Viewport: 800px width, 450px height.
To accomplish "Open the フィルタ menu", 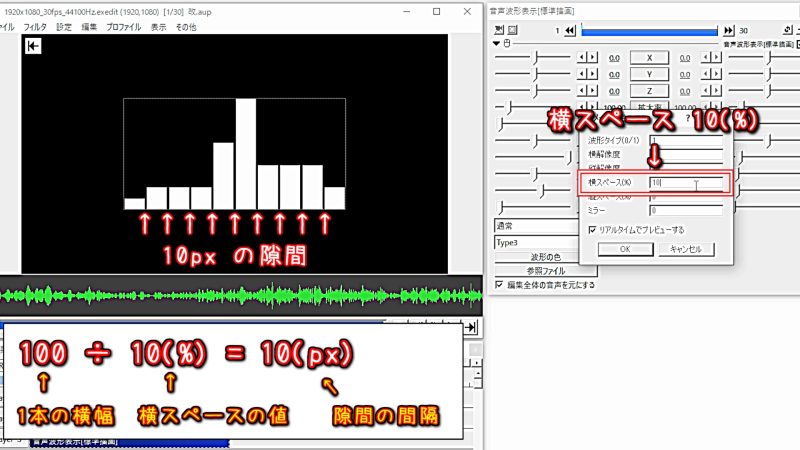I will point(35,27).
